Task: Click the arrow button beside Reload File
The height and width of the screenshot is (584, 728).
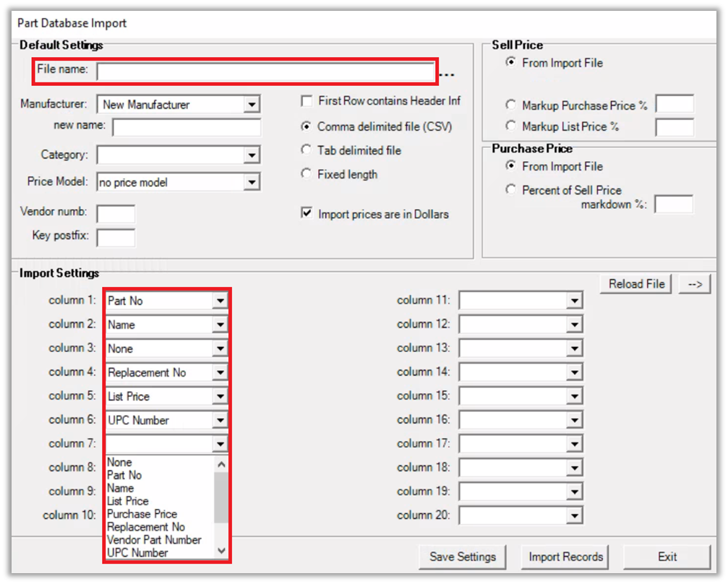Action: [x=695, y=284]
